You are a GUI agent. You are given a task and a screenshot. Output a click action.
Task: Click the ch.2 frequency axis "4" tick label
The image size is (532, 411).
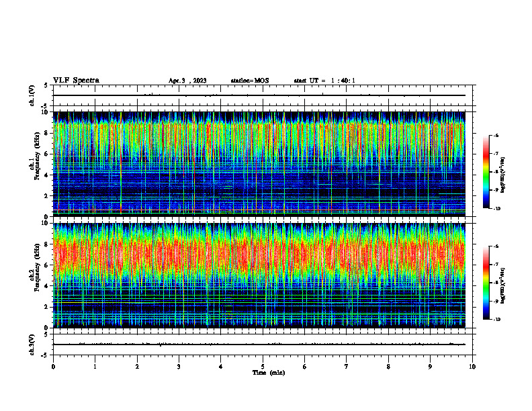click(x=47, y=286)
